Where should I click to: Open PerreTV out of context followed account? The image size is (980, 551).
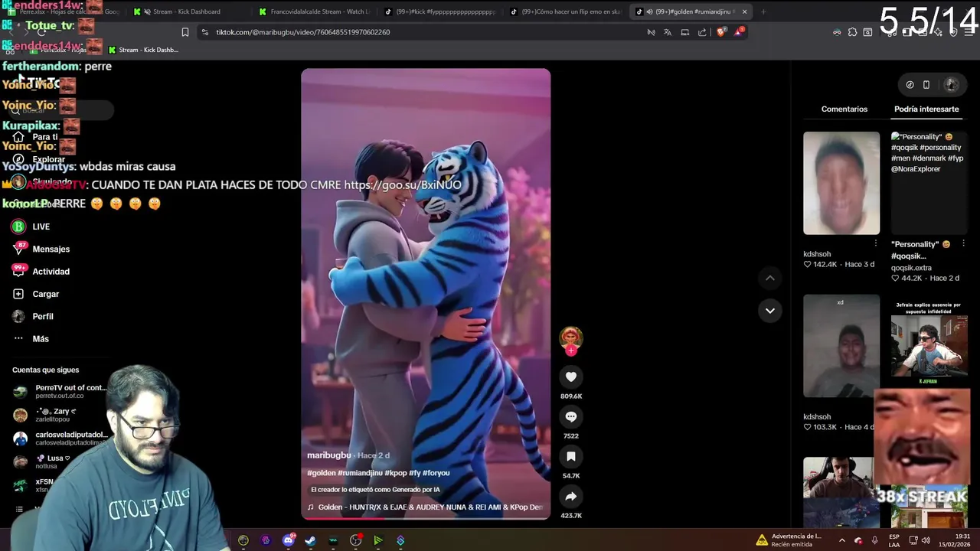click(60, 391)
